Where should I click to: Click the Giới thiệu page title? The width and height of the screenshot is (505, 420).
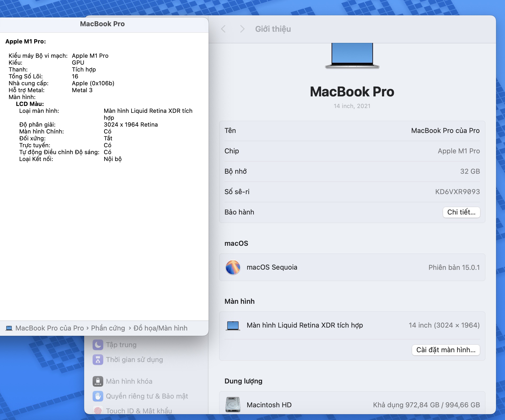(x=273, y=29)
